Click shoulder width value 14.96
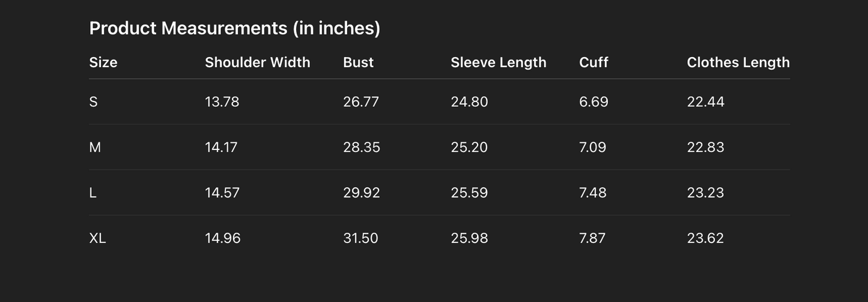The height and width of the screenshot is (302, 868). click(222, 238)
